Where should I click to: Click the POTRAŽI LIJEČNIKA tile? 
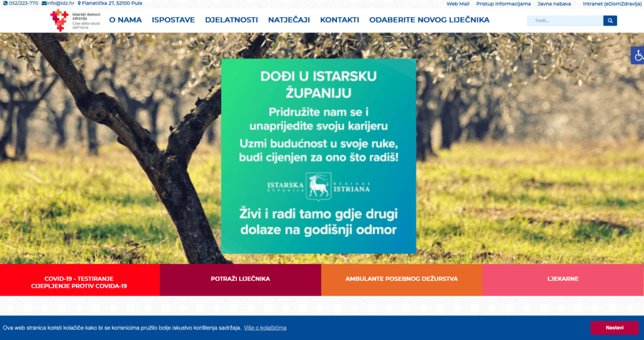click(240, 280)
